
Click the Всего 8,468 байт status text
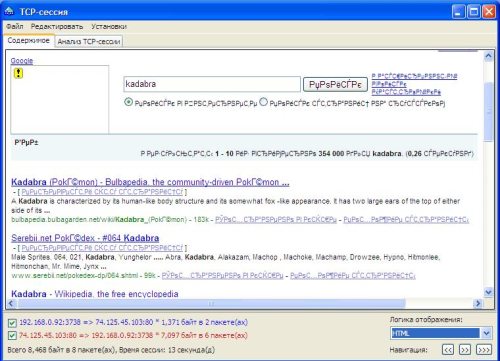[x=111, y=350]
